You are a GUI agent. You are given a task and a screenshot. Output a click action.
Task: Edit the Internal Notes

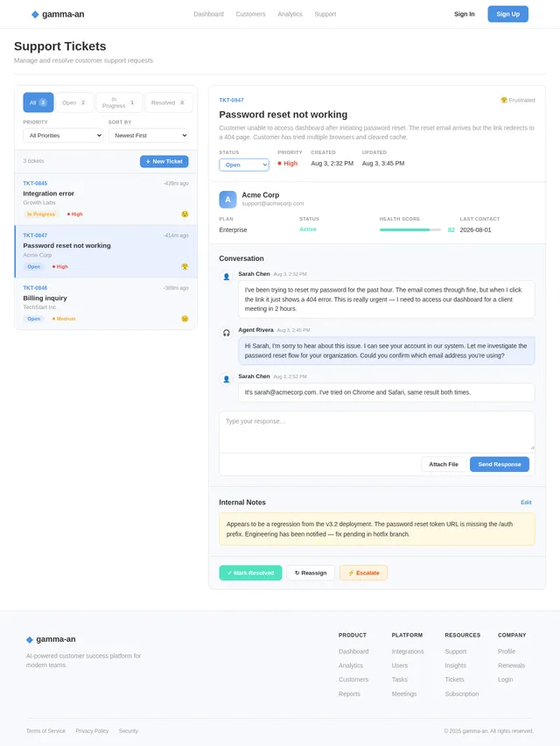point(526,503)
